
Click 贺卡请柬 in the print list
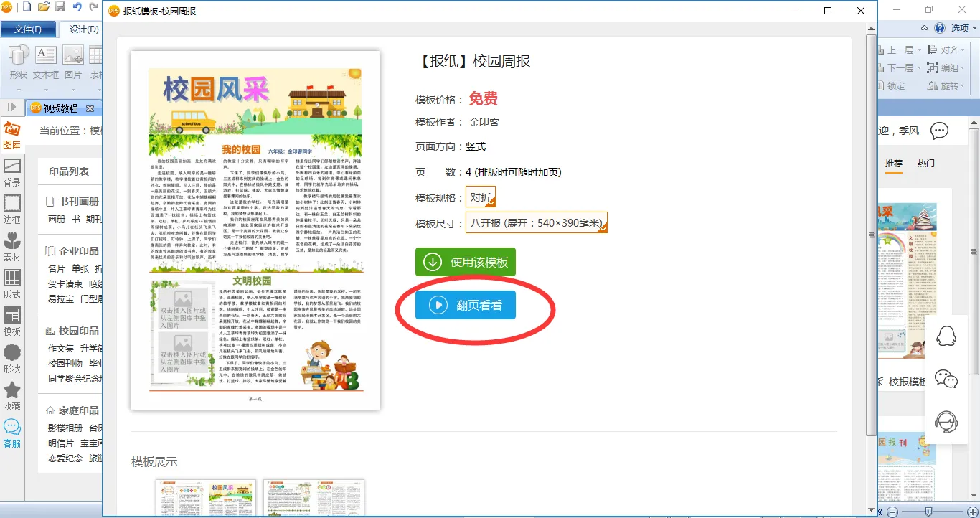(x=65, y=283)
